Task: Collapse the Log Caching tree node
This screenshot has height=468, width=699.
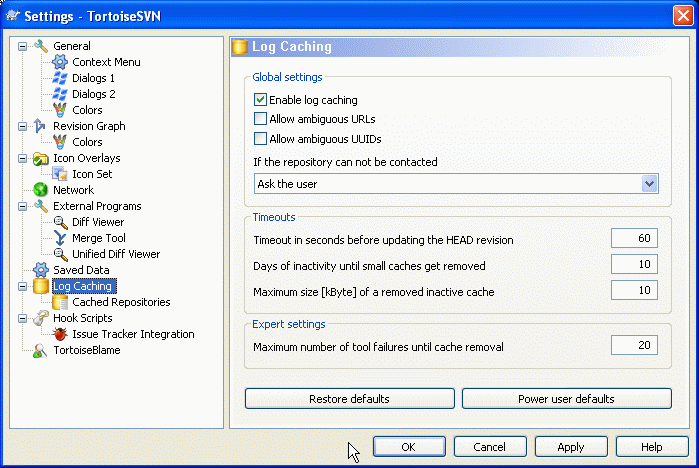Action: 22,287
